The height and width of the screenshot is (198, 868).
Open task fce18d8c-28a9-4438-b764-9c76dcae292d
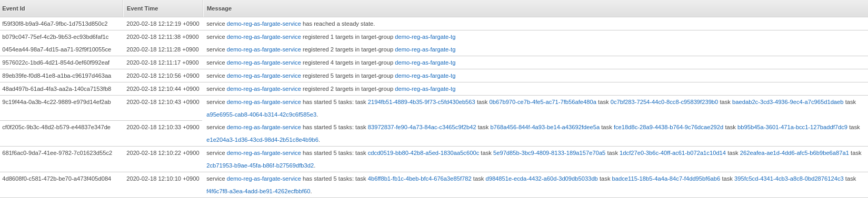669,127
